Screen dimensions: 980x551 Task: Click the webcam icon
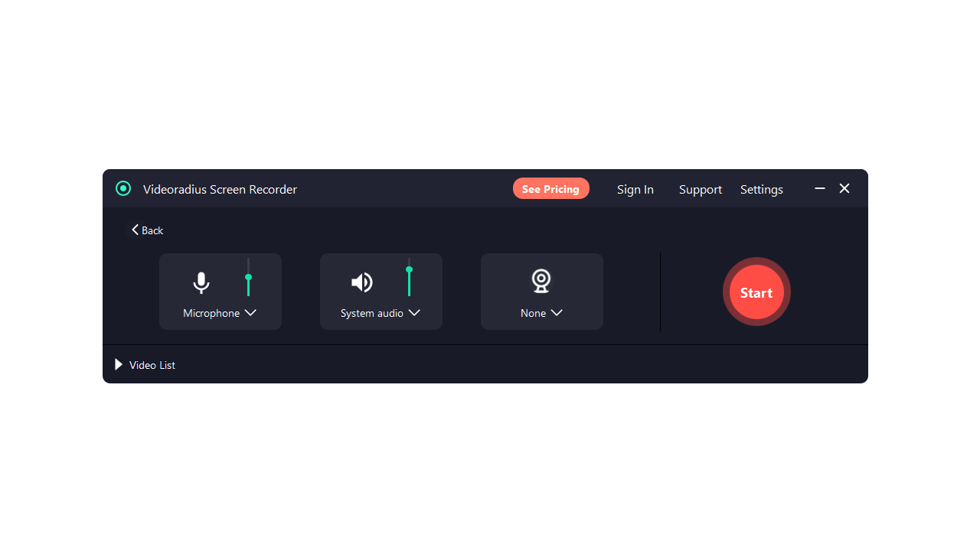(x=541, y=281)
